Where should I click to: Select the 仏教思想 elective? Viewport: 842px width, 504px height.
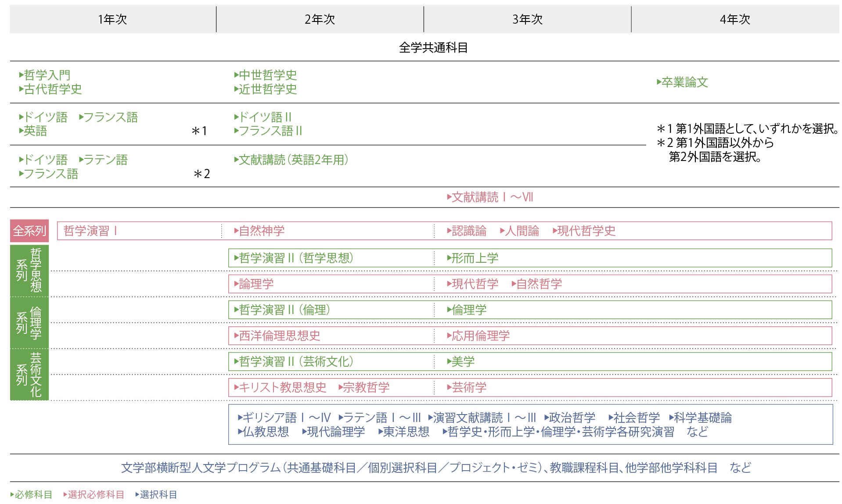(263, 432)
